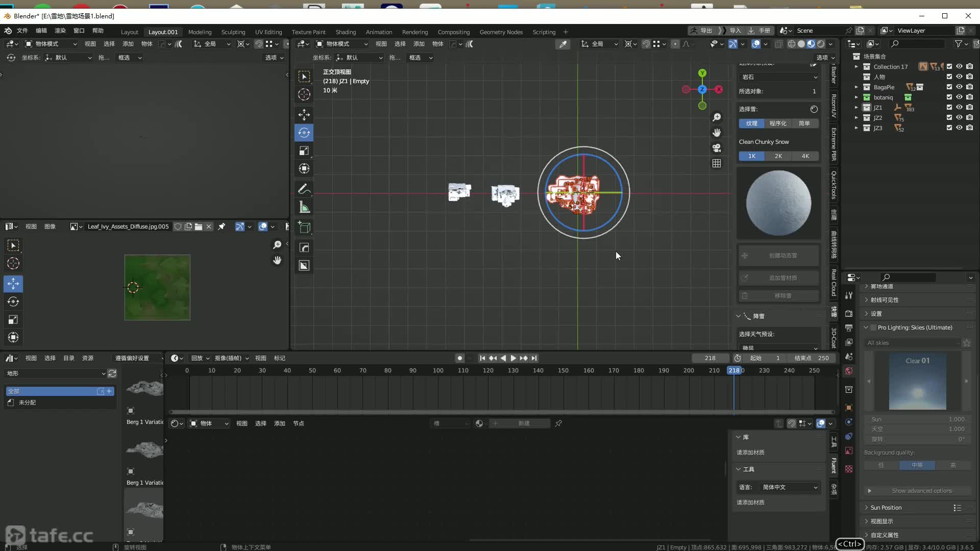Click the image editor zoom magnifier icon
The image size is (980, 551).
pos(277,245)
